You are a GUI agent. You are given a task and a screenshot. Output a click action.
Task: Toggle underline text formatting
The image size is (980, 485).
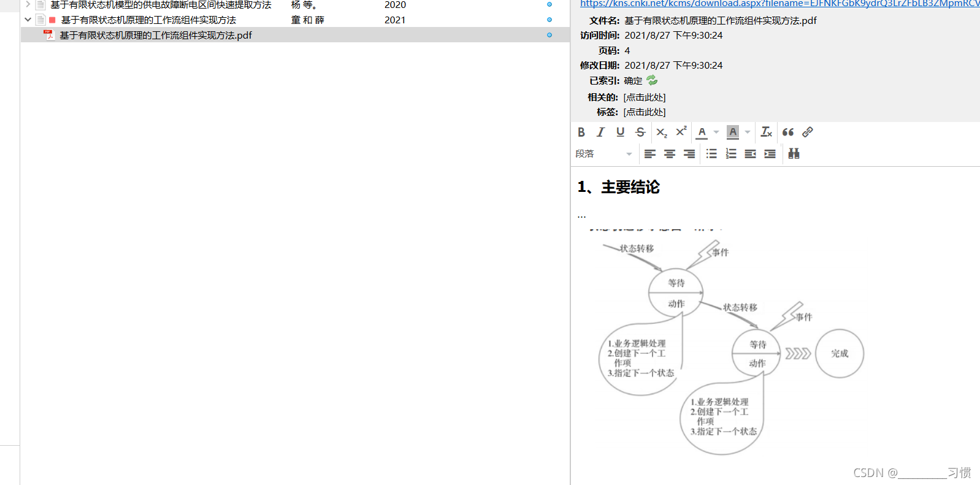(x=620, y=132)
